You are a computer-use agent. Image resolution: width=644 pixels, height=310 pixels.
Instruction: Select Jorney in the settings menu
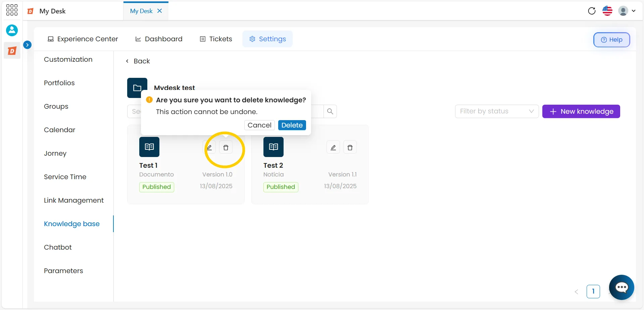click(x=55, y=153)
